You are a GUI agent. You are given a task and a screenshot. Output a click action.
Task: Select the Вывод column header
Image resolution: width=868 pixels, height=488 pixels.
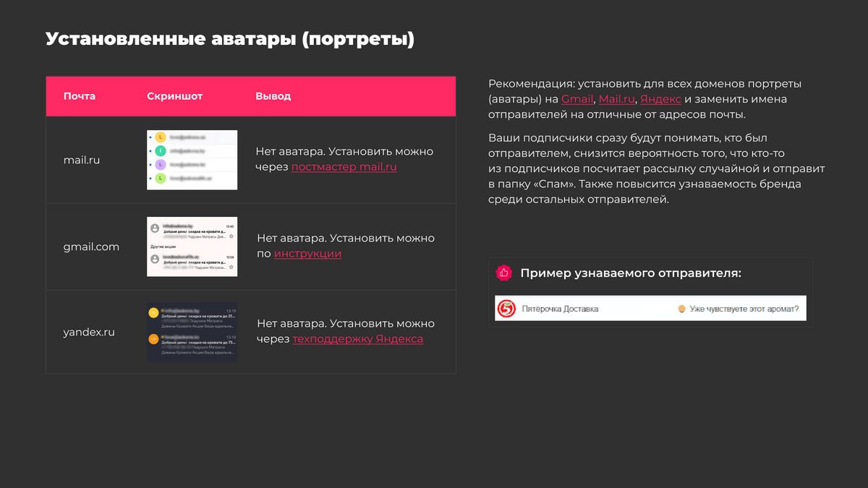pyautogui.click(x=273, y=96)
